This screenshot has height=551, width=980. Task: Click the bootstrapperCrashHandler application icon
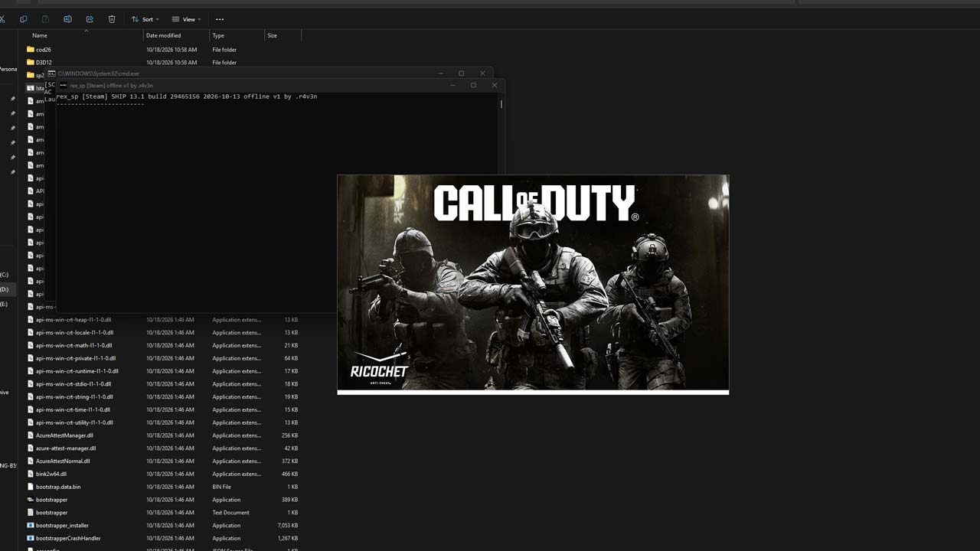coord(31,538)
